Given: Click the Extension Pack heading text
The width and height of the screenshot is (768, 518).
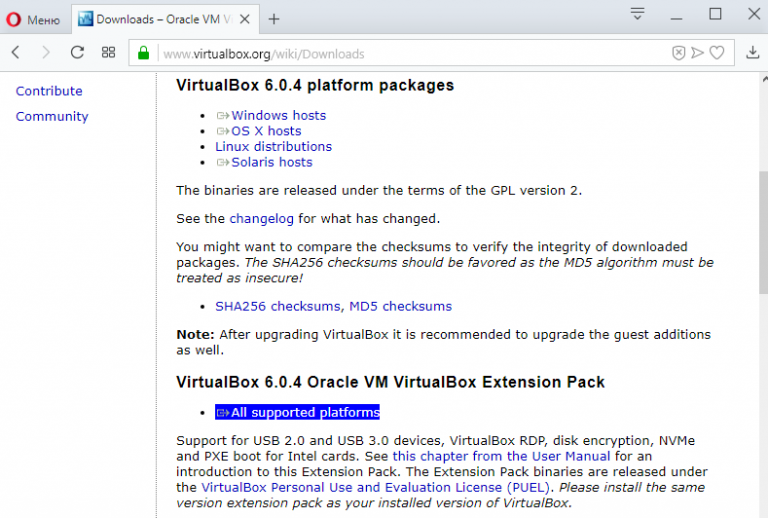Looking at the screenshot, I should pos(390,382).
